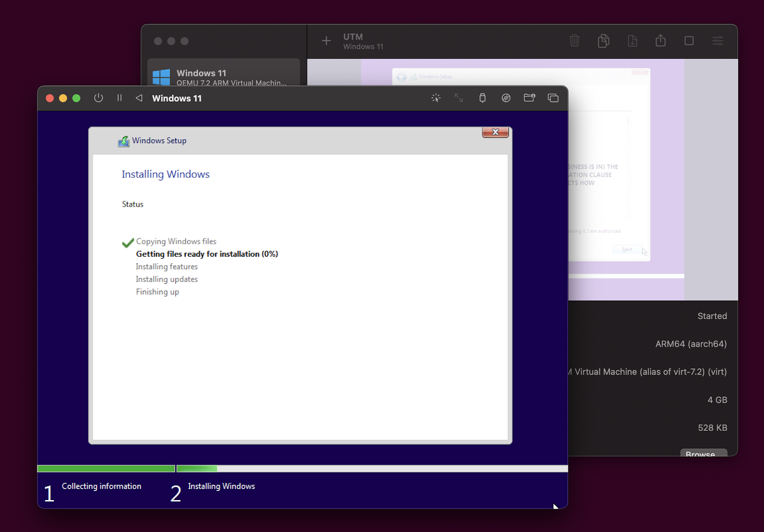Open the shared folder icon

tap(530, 98)
